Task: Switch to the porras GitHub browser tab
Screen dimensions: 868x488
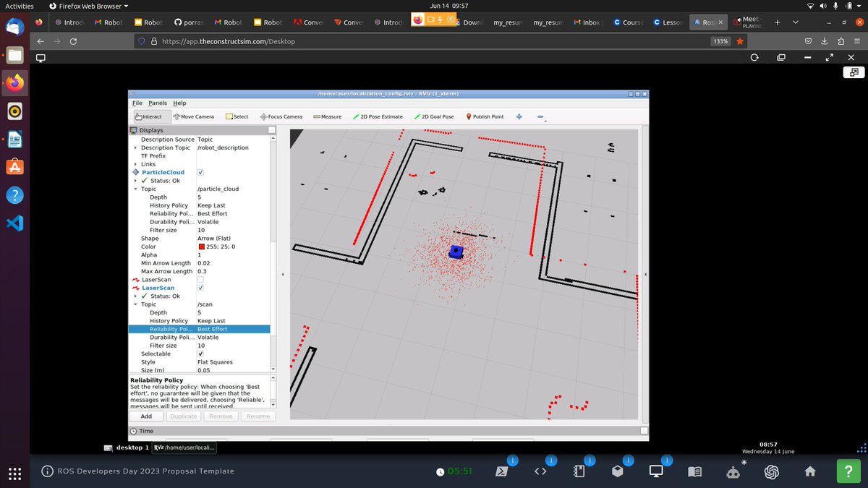Action: pos(190,22)
